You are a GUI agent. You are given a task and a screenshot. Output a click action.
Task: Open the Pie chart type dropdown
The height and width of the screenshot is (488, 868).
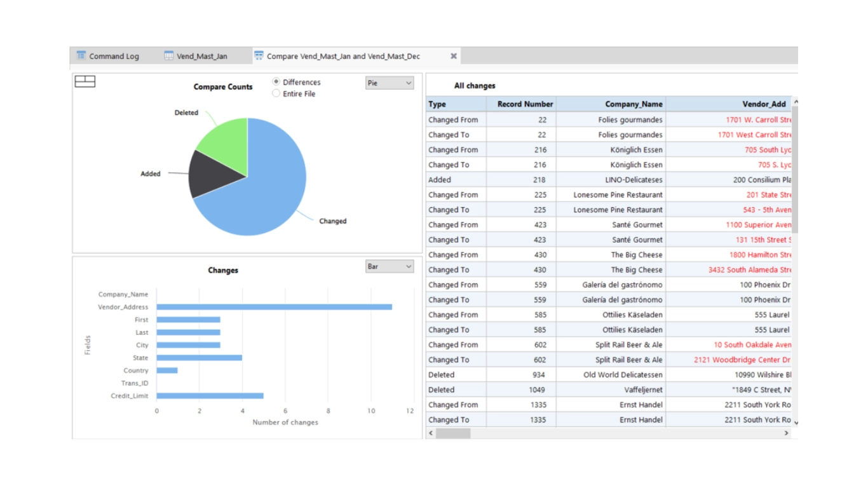390,83
